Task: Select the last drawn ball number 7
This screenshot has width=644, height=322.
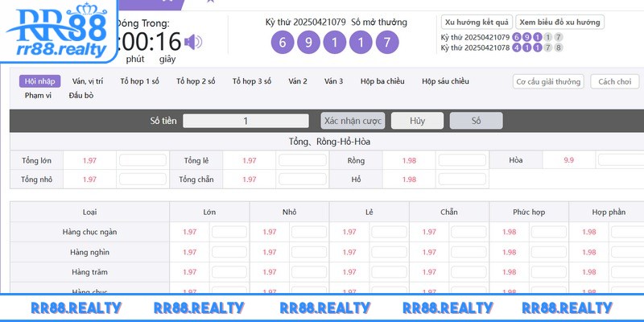Action: tap(387, 43)
